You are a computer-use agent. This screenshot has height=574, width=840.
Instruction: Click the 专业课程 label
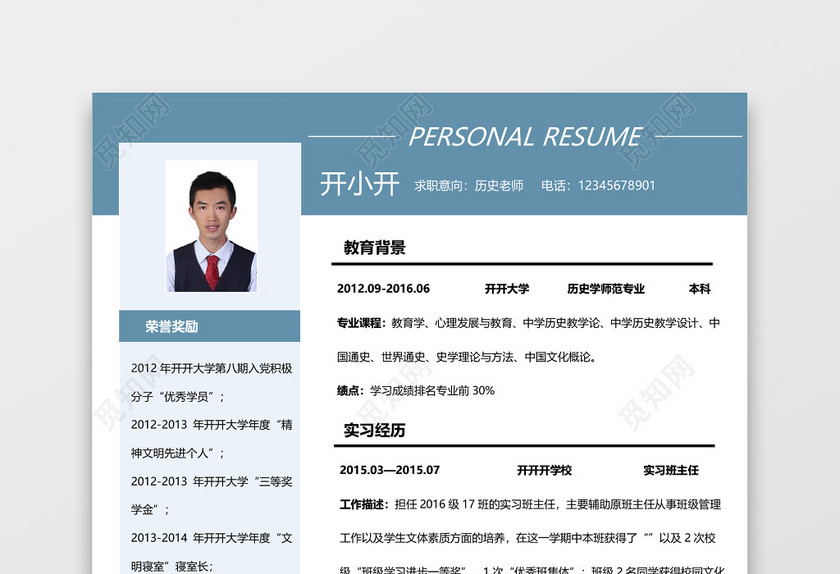[360, 323]
